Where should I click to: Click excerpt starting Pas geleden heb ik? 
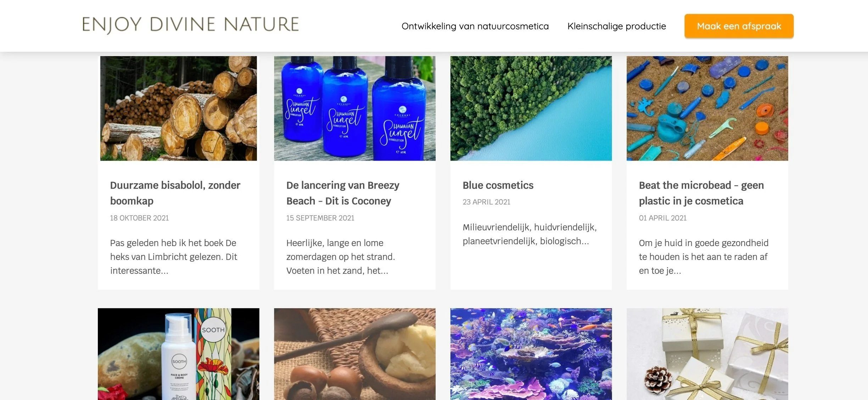(174, 257)
